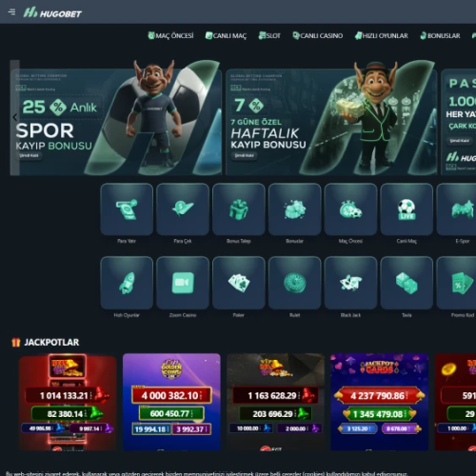Open the Black Jack tile

coord(350,283)
